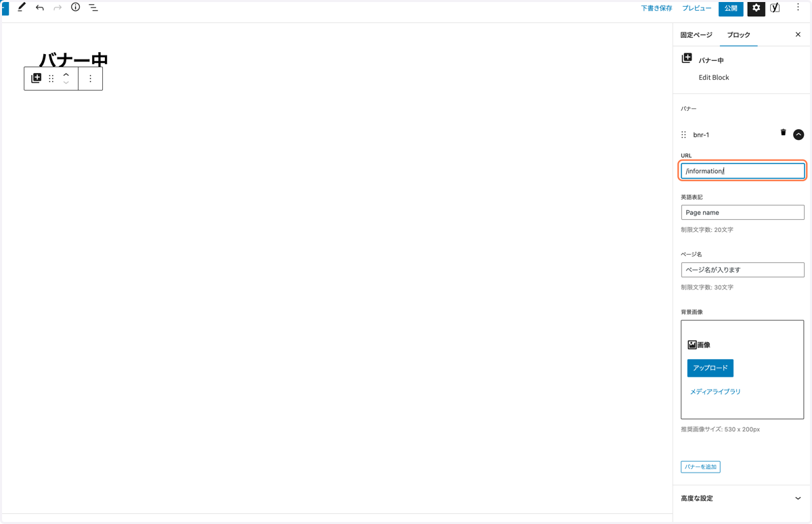
Task: Toggle the settings gear sidebar
Action: pyautogui.click(x=756, y=8)
